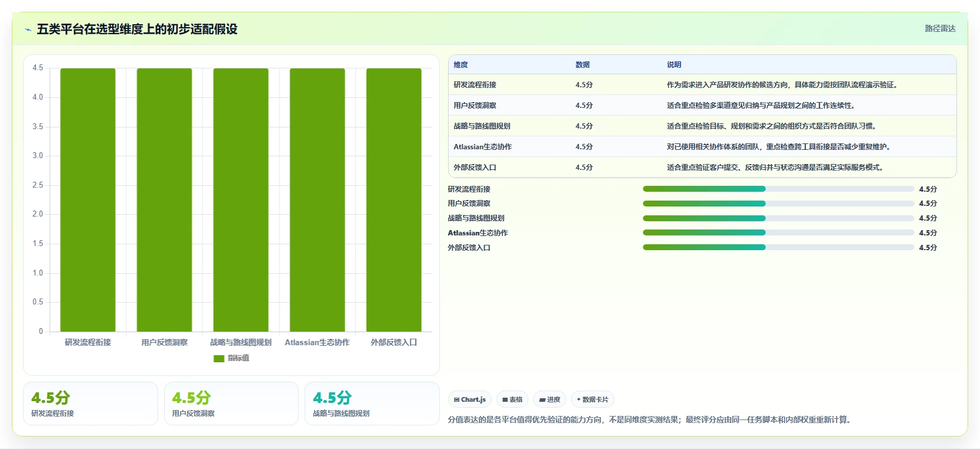Toggle the 指标值 legend color box

[x=219, y=358]
